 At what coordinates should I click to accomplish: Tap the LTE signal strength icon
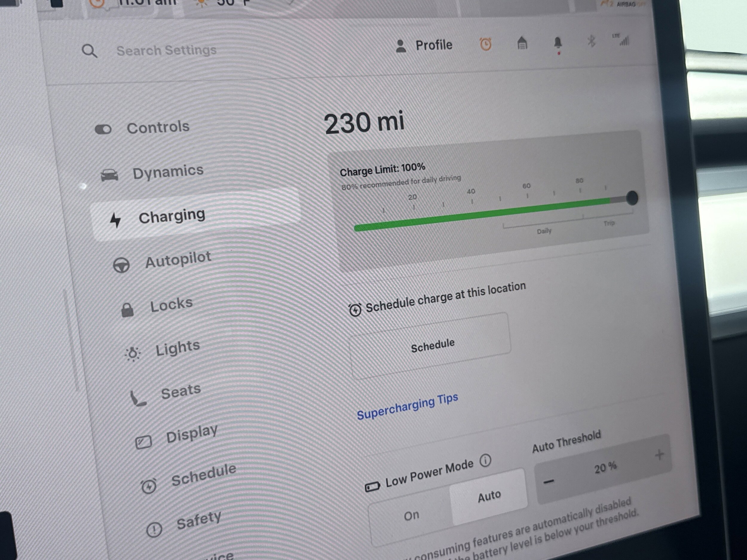coord(622,40)
